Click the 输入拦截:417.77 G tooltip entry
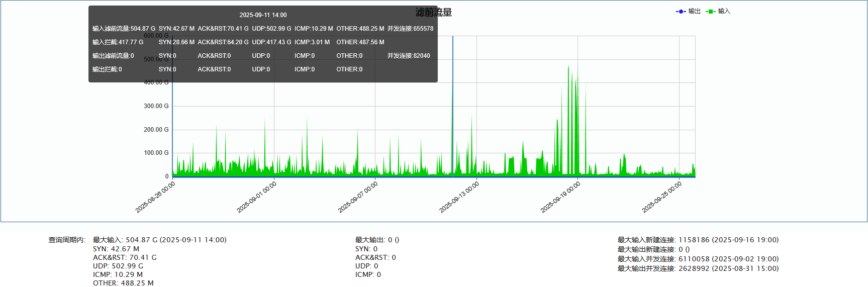The image size is (868, 287). coord(118,42)
